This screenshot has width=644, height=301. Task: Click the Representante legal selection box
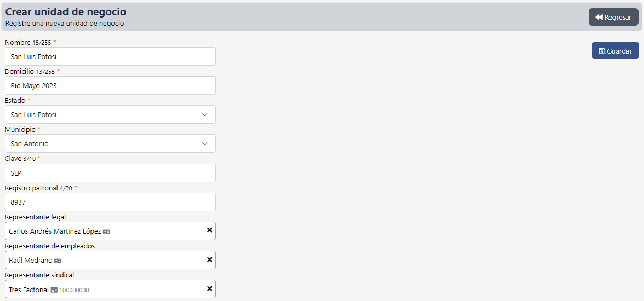[x=153, y=231]
